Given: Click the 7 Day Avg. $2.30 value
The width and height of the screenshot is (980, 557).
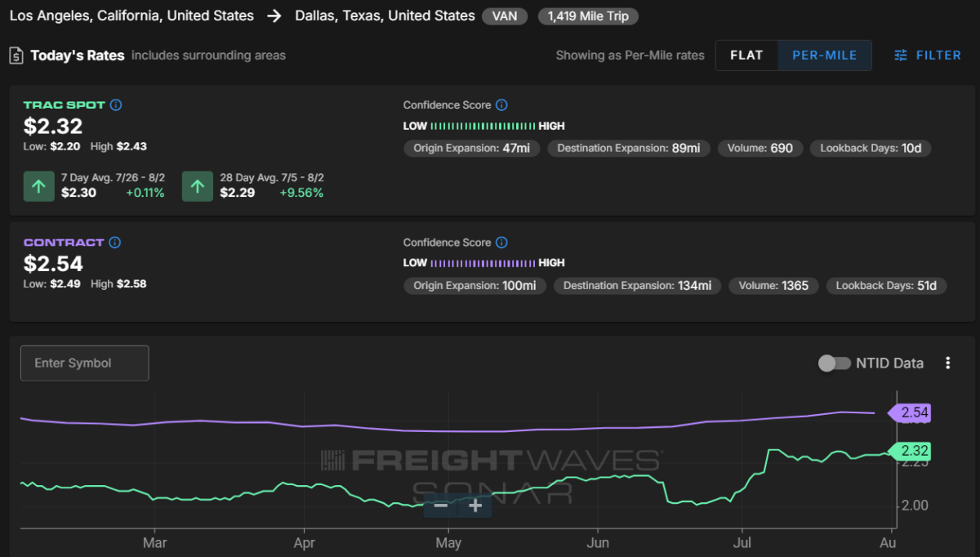Looking at the screenshot, I should (78, 194).
